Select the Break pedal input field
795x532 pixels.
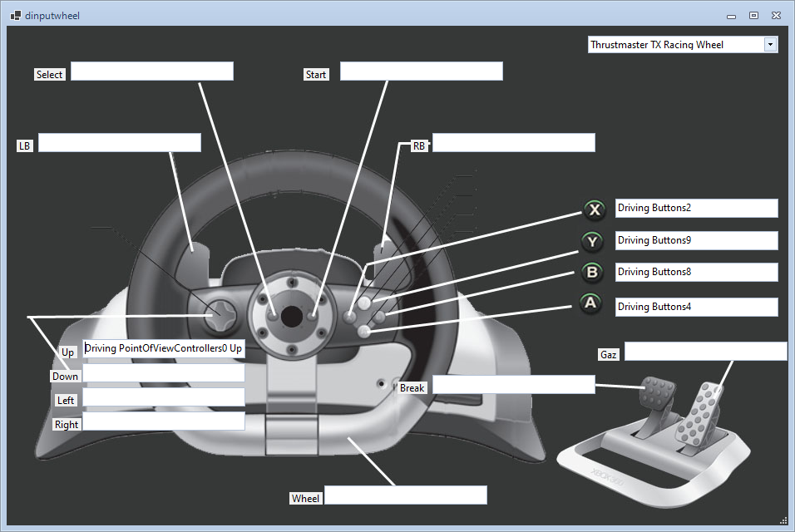click(x=514, y=385)
